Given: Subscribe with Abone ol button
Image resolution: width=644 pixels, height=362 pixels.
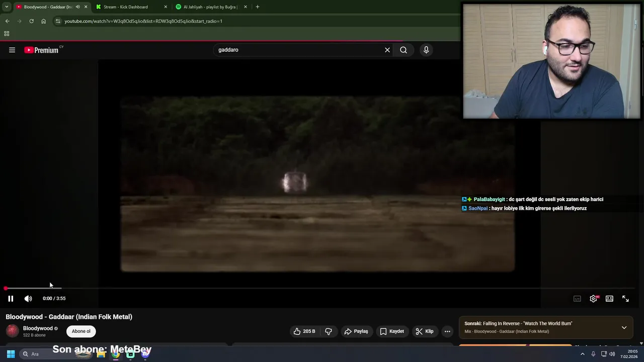Looking at the screenshot, I should coord(81,331).
